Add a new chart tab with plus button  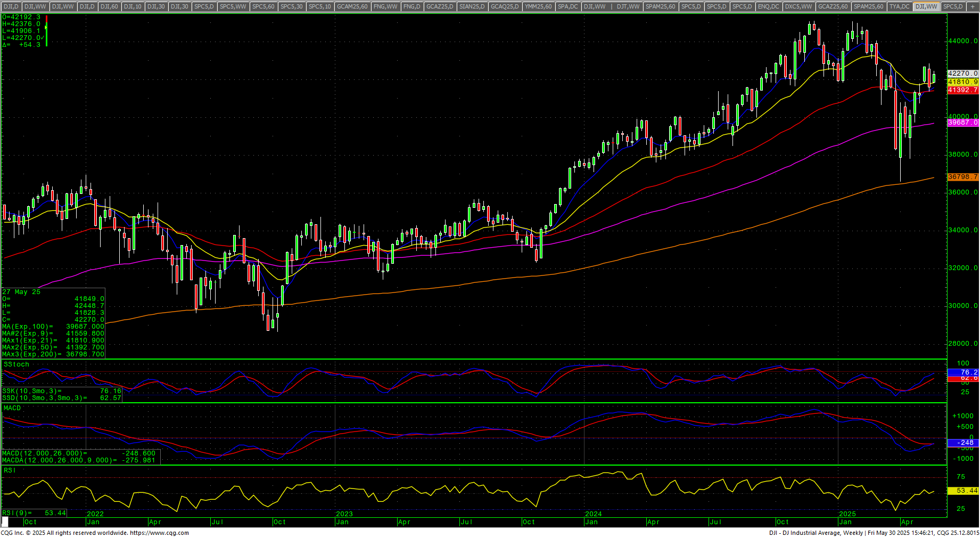(973, 6)
